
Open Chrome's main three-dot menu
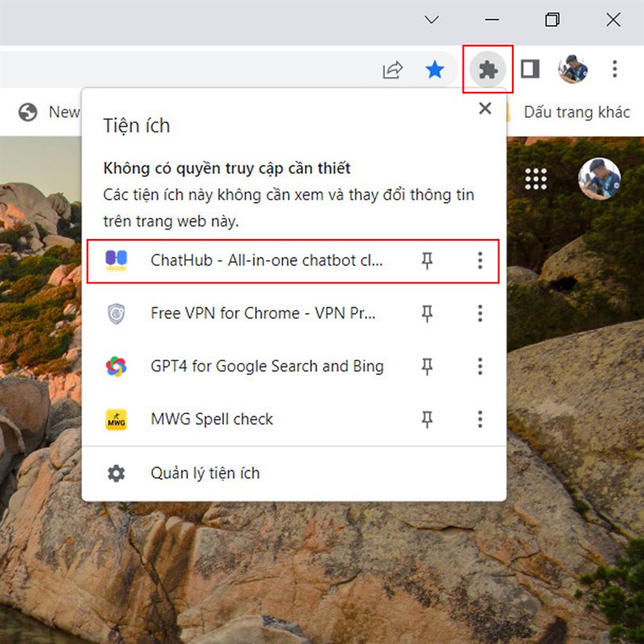614,70
